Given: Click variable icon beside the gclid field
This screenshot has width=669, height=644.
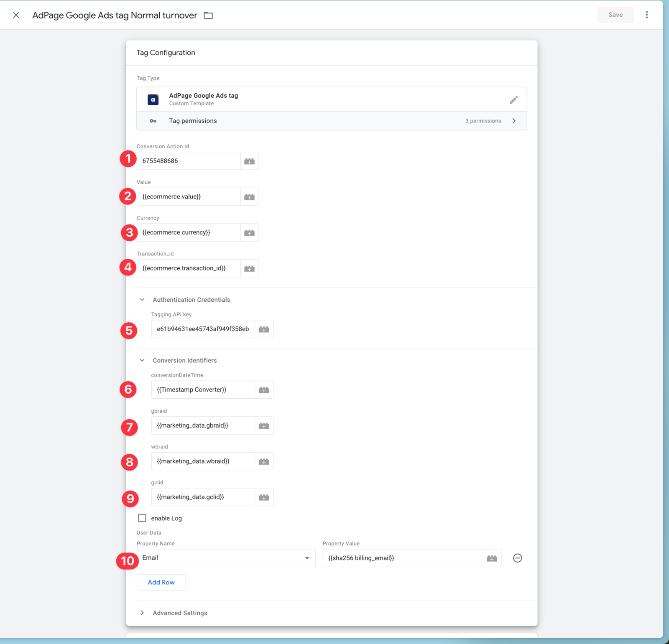Looking at the screenshot, I should [x=264, y=497].
